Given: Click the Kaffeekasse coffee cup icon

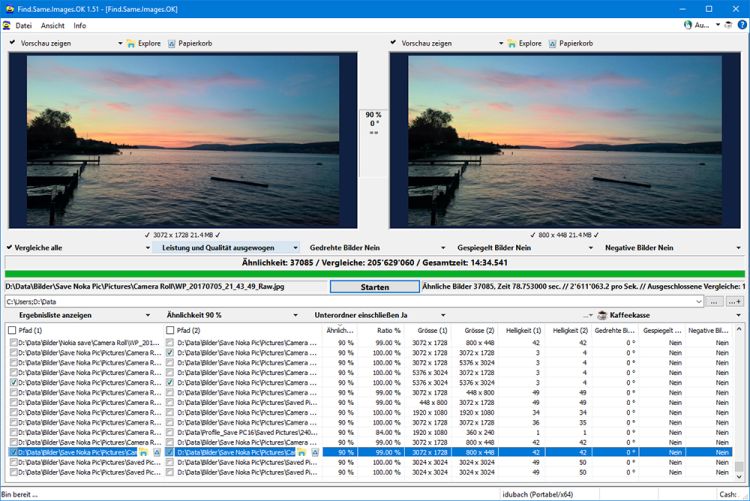Looking at the screenshot, I should tap(602, 315).
